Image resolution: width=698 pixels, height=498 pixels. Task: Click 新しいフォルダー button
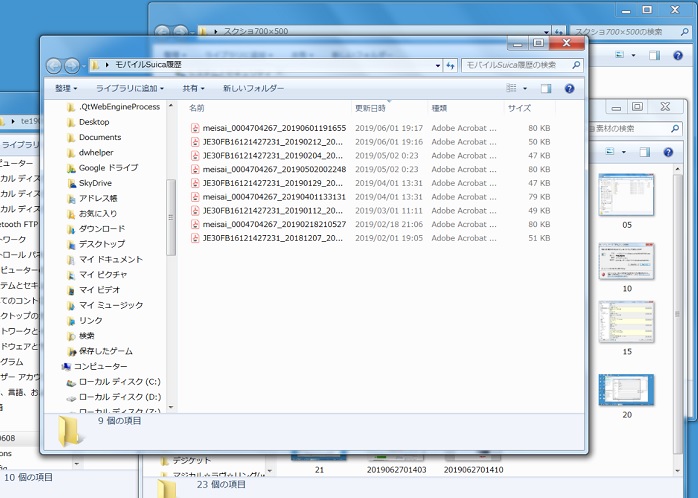(x=253, y=89)
